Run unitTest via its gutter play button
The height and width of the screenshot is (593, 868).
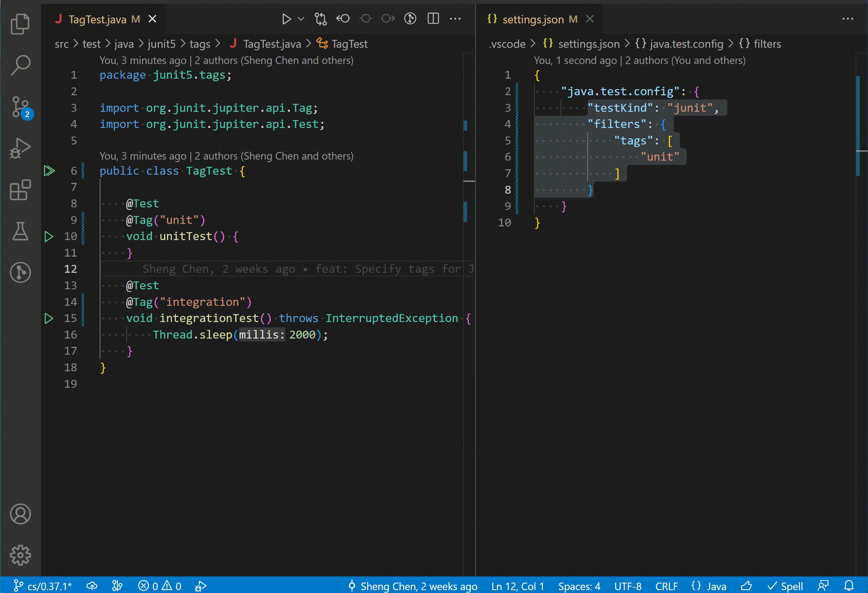pos(49,236)
